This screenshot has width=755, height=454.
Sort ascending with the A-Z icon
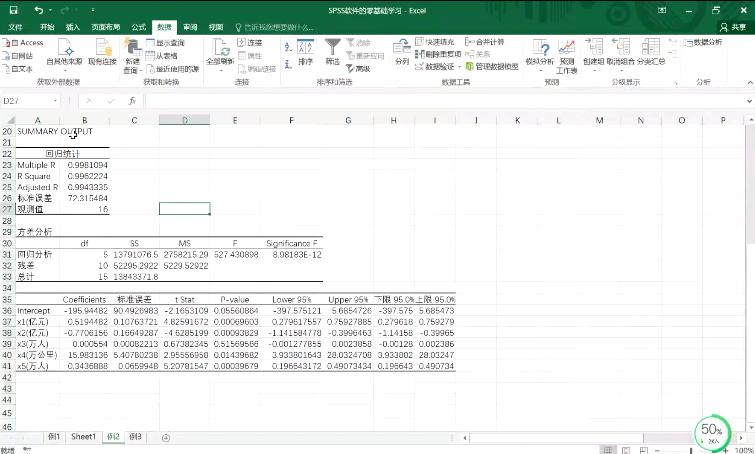(288, 47)
